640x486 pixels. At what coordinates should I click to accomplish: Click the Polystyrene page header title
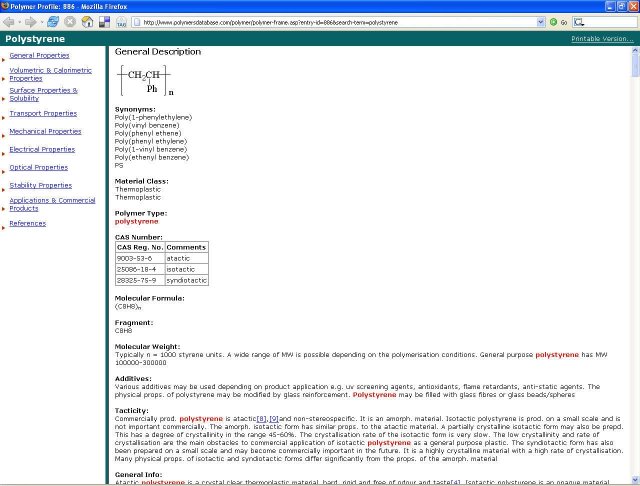tap(35, 39)
